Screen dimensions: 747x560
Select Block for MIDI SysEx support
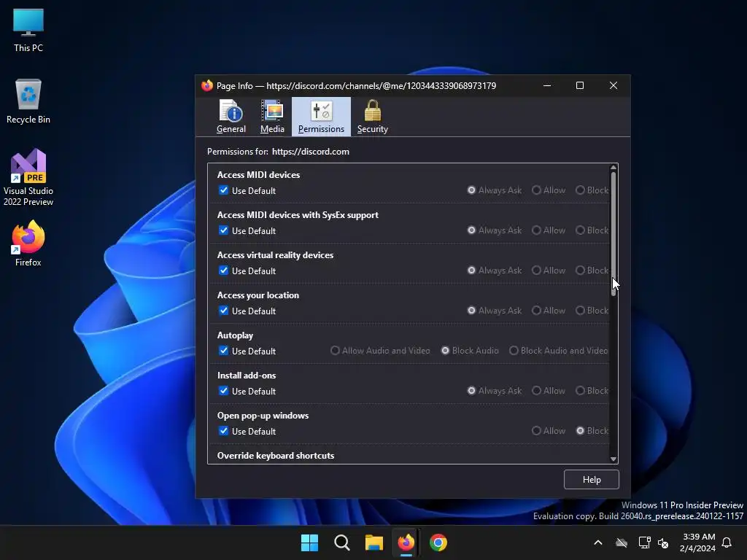[x=580, y=230]
